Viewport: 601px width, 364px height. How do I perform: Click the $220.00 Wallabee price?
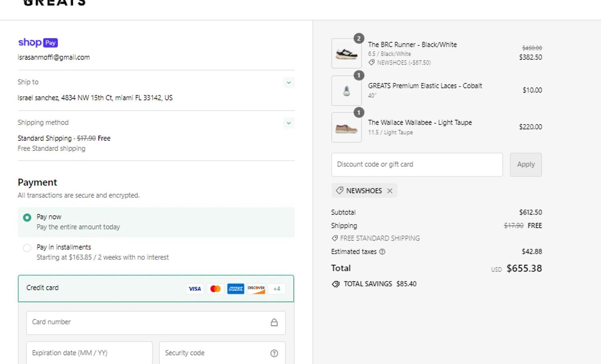pyautogui.click(x=530, y=127)
